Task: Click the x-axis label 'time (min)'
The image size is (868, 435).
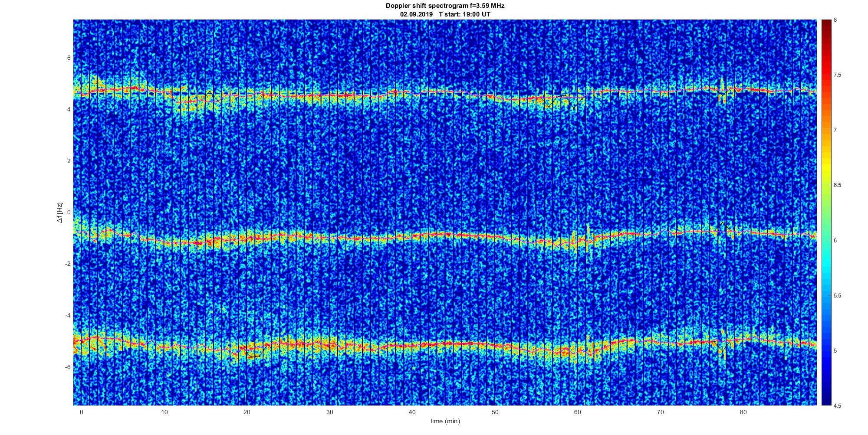Action: click(x=445, y=421)
